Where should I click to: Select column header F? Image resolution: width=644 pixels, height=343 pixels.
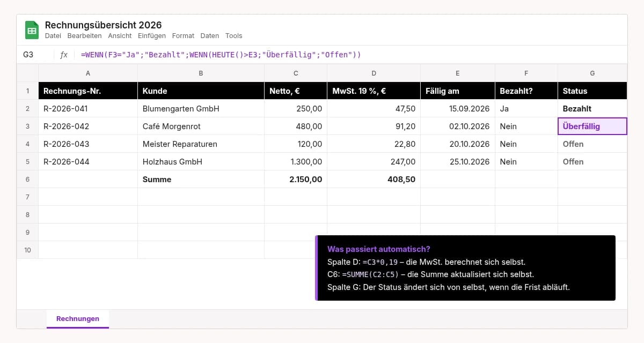point(526,73)
